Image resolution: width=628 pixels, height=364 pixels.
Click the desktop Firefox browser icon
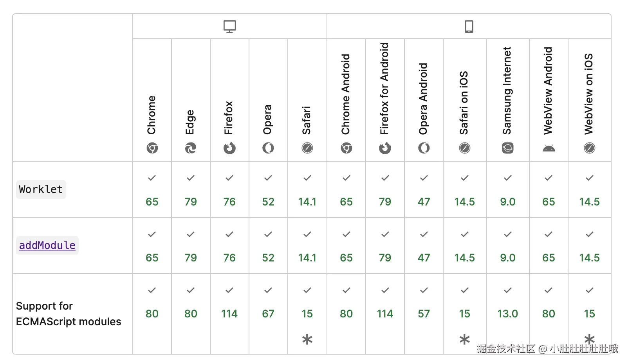pos(229,148)
